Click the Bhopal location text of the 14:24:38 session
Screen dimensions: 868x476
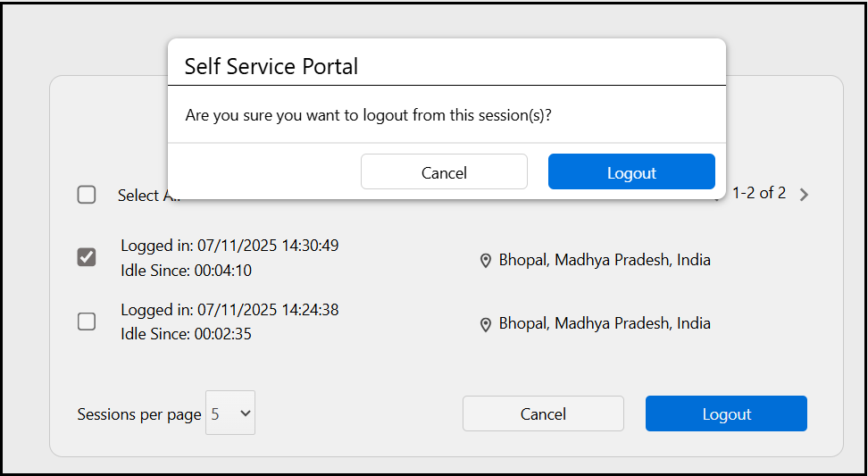point(605,323)
